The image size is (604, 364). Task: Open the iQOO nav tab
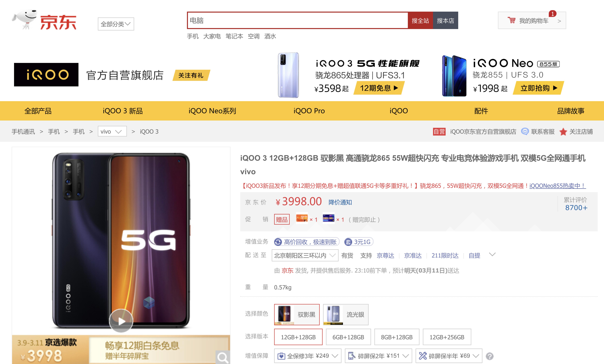[x=399, y=111]
